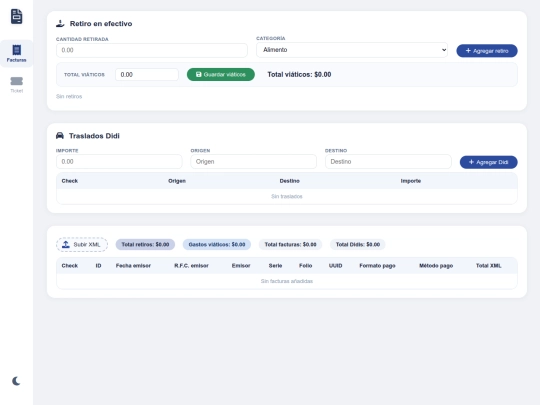Focus the Total viáticos amount field
Image resolution: width=540 pixels, height=405 pixels.
tap(147, 74)
